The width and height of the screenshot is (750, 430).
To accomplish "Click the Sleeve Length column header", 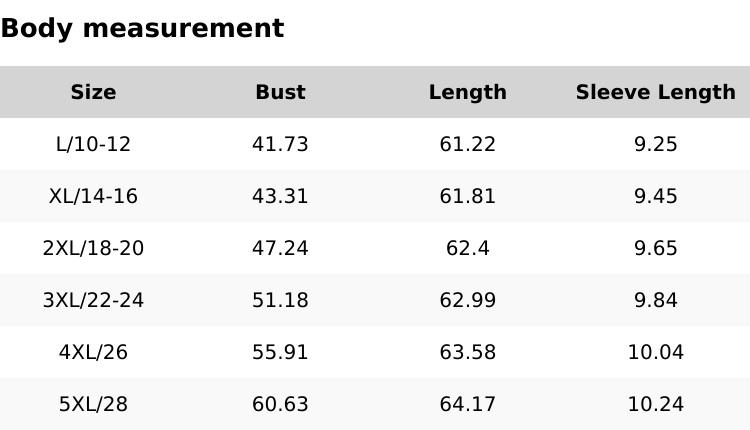I will tap(655, 92).
